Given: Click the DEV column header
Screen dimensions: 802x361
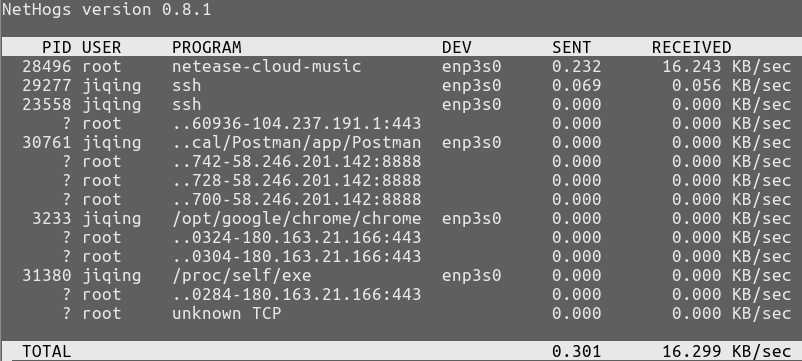Looking at the screenshot, I should (x=457, y=48).
